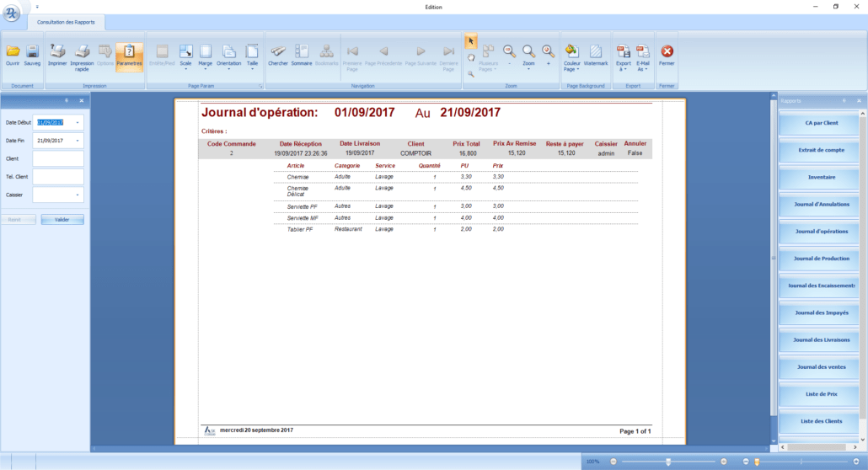
Task: Pin the Rapports side panel
Action: 844,101
